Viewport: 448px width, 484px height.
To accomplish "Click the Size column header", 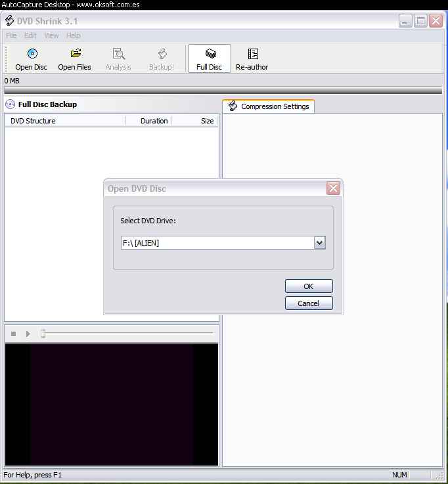I will tap(194, 121).
